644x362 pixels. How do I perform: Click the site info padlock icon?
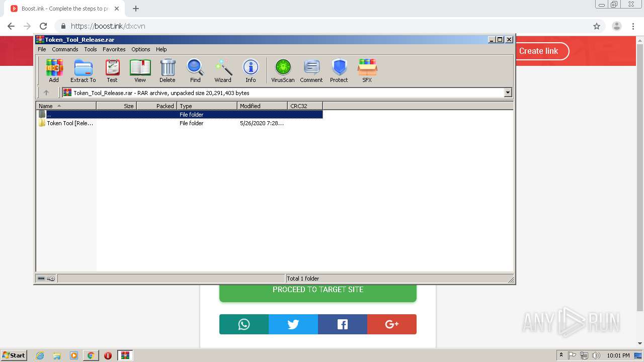pos(63,26)
